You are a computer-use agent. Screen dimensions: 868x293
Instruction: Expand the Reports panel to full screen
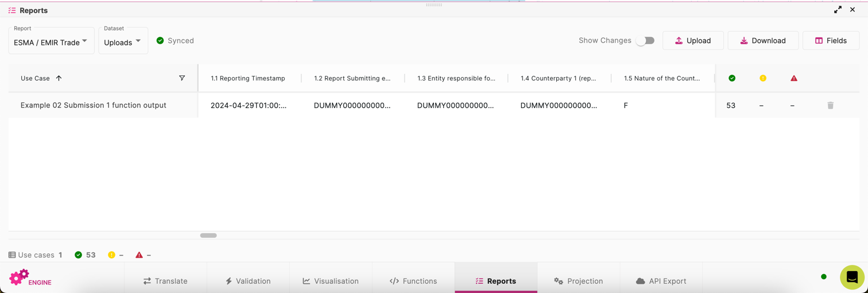pos(838,10)
